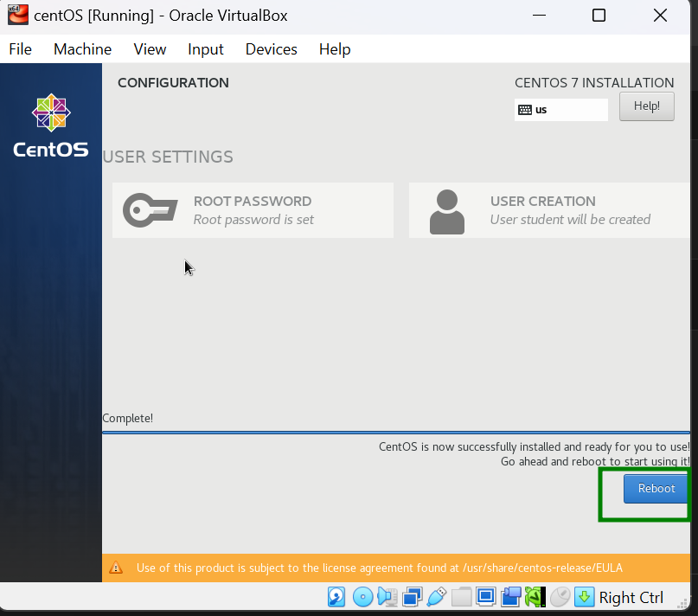Click the USER SETTINGS heading
This screenshot has height=616, width=698.
click(168, 157)
